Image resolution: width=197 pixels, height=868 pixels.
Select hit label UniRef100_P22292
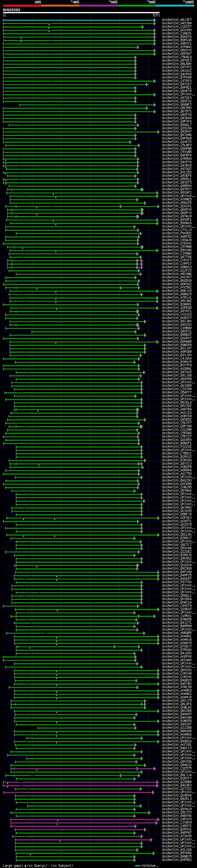tap(177, 446)
